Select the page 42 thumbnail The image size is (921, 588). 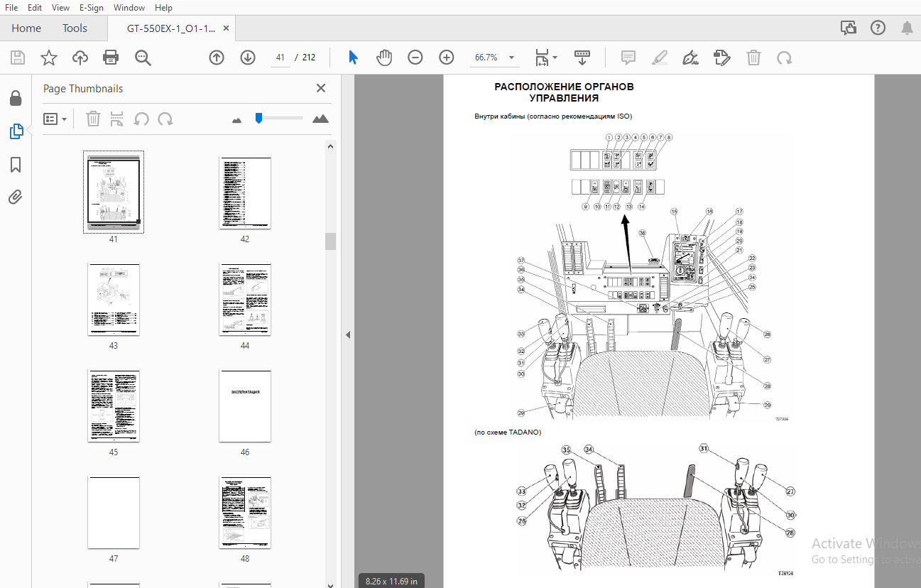245,193
